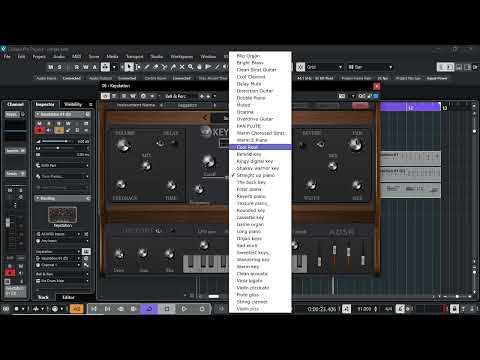Click the plugin back chevron arrow
Viewport: 480px width, 360px height.
205,117
